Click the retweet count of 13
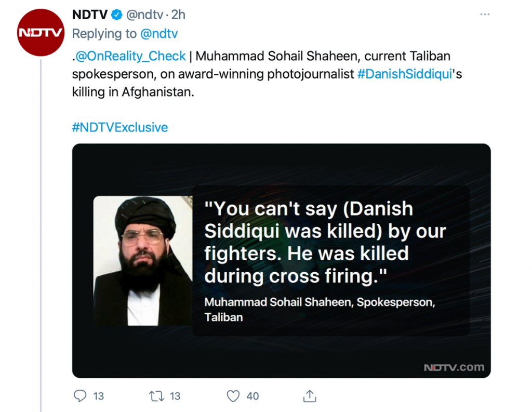 point(175,396)
